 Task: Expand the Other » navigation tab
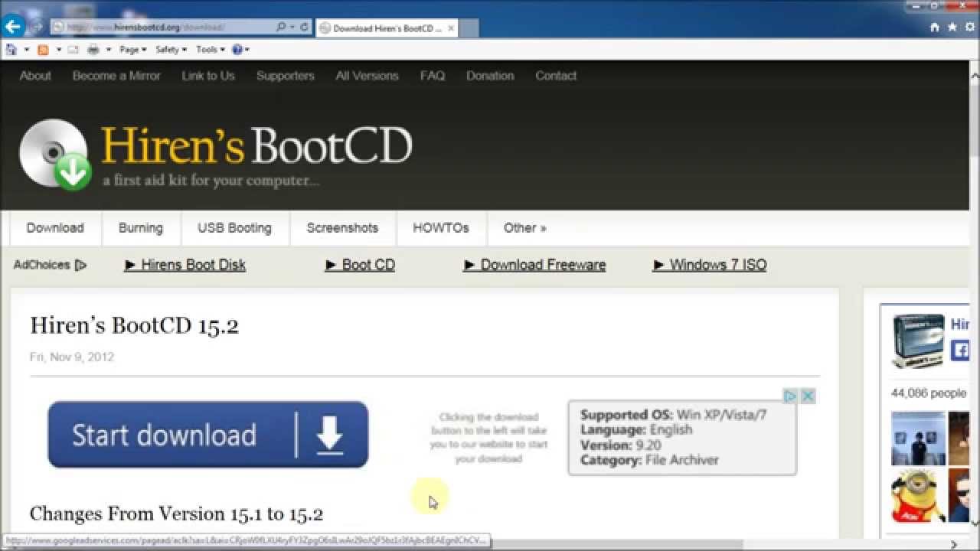click(x=525, y=228)
